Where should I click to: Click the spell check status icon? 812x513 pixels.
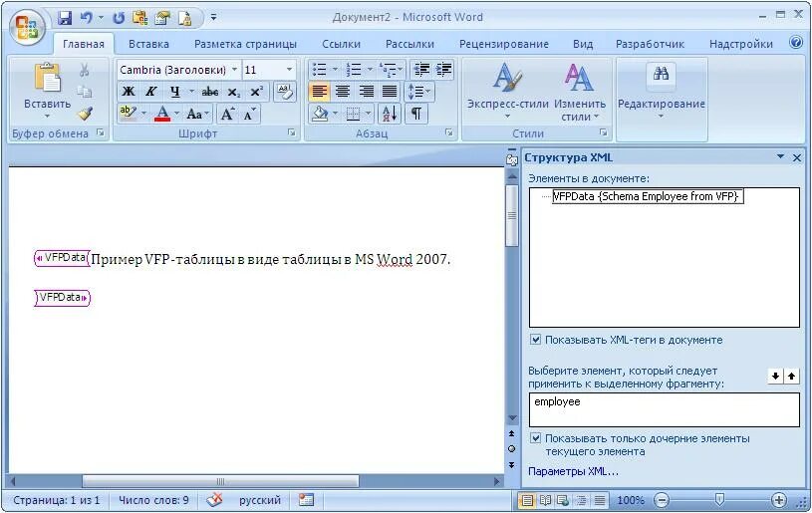(x=214, y=500)
